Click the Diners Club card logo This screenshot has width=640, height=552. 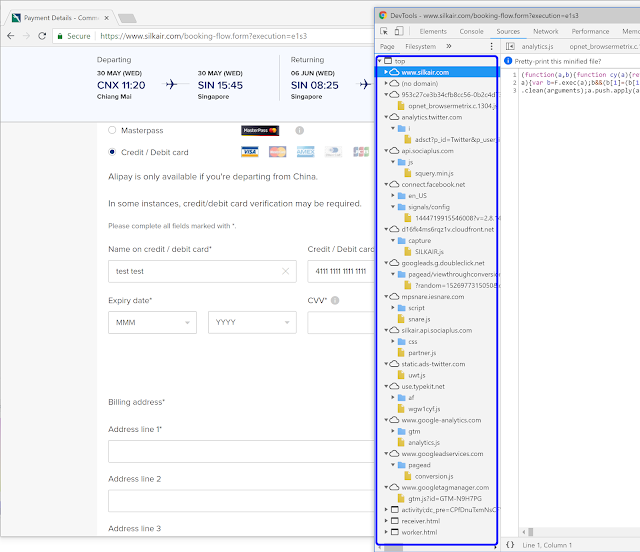(333, 152)
